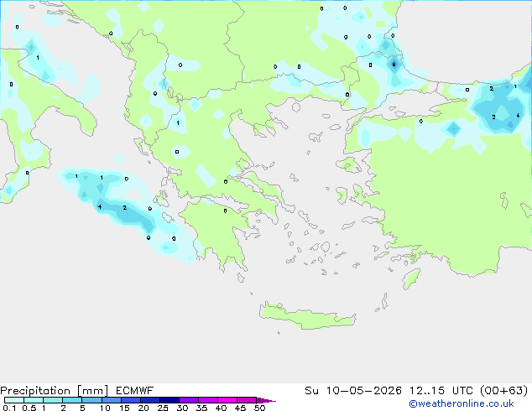Click the 5 mm legend color swatch
Screen dimensions: 532x411
91,400
